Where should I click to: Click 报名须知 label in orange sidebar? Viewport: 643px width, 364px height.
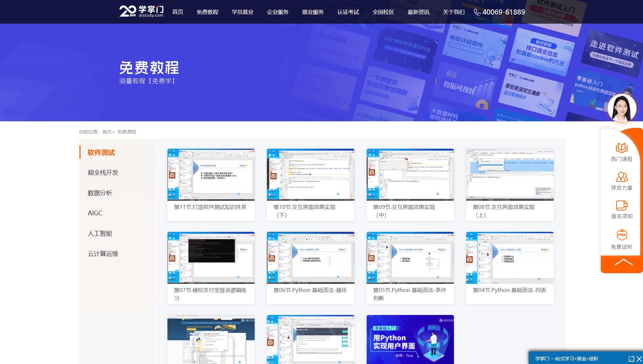(x=622, y=216)
